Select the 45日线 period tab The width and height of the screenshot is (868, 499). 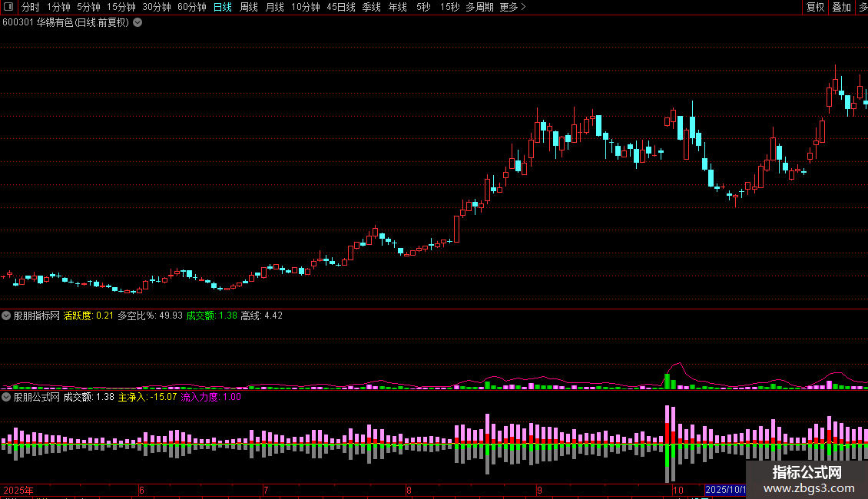341,7
